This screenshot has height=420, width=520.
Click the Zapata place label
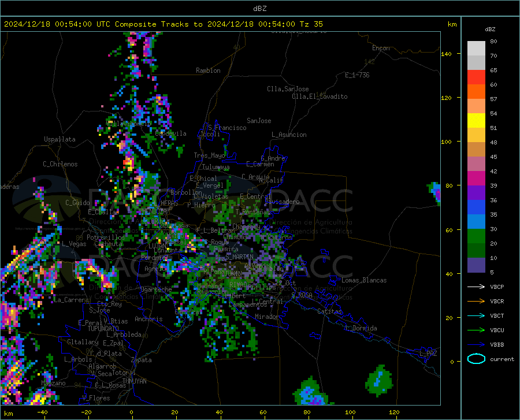pos(142,360)
